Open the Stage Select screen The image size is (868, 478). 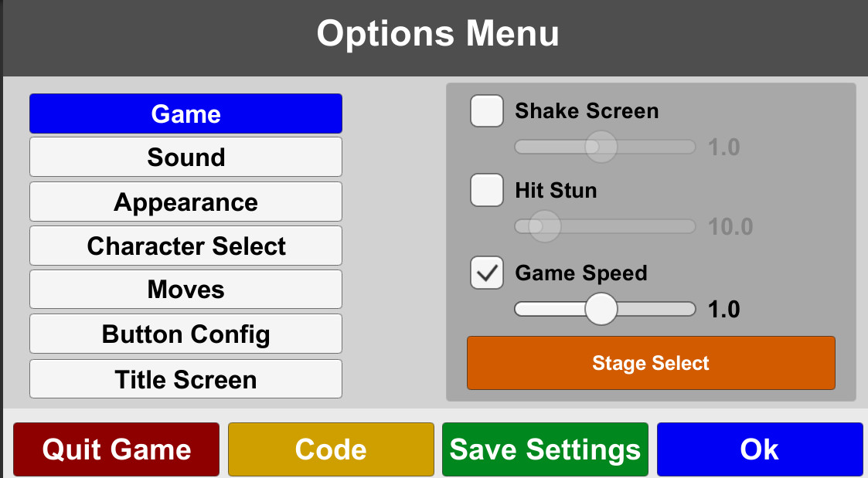651,363
